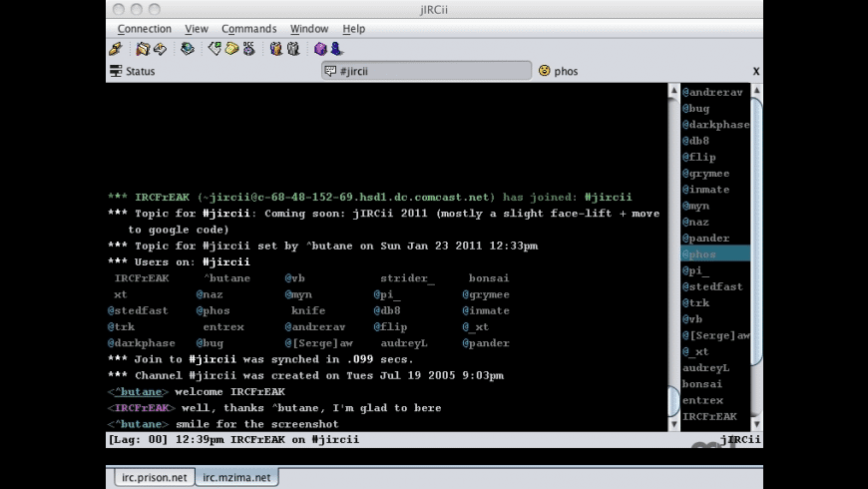Click the purple cube toolbar icon
868x489 pixels.
pos(320,49)
